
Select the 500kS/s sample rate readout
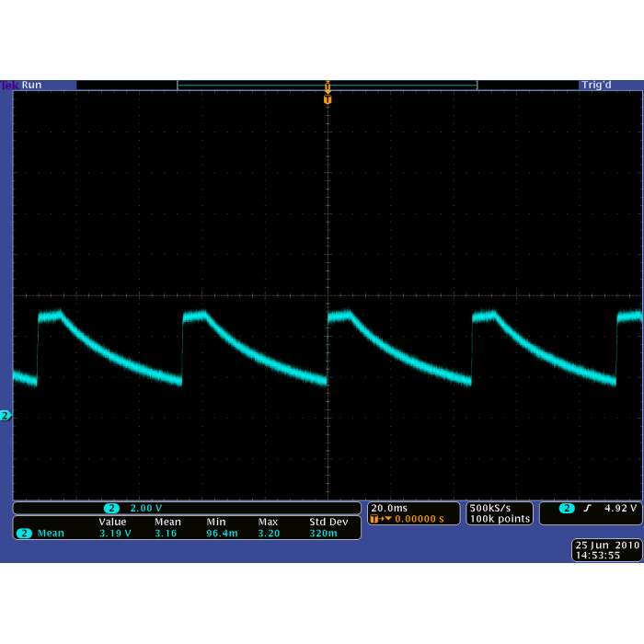489,508
